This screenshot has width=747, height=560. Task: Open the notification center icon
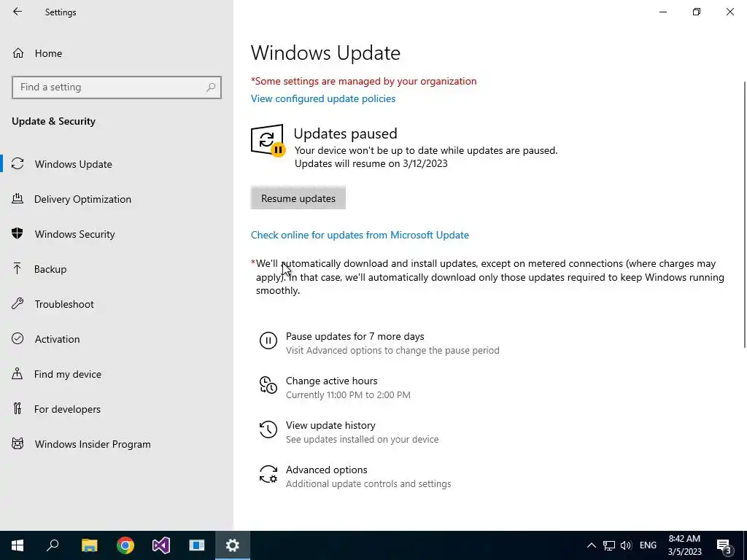[x=724, y=545]
